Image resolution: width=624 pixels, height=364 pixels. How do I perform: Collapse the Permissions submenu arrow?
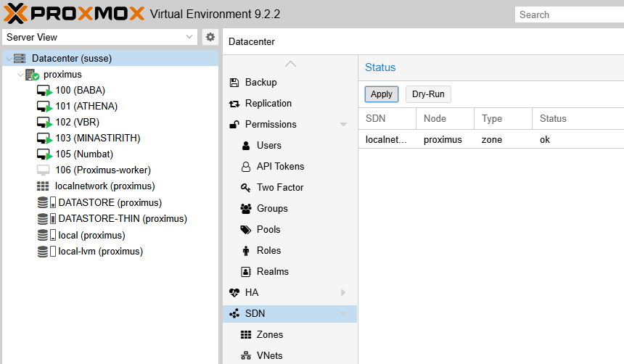(343, 125)
